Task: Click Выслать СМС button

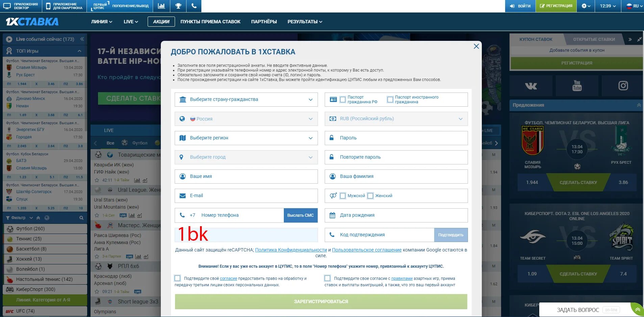Action: 300,215
